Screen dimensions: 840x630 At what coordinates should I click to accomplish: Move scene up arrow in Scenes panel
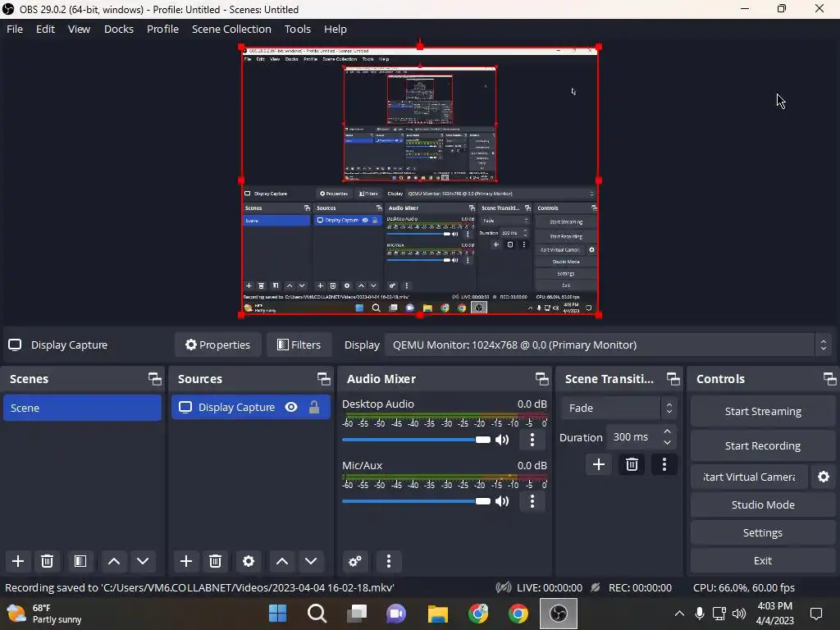tap(113, 561)
